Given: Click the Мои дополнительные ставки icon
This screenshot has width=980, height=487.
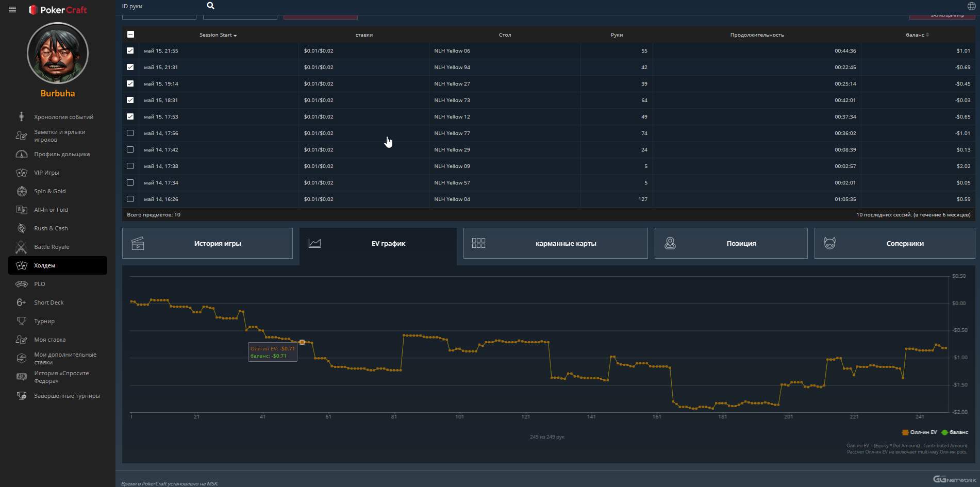Looking at the screenshot, I should click(21, 358).
